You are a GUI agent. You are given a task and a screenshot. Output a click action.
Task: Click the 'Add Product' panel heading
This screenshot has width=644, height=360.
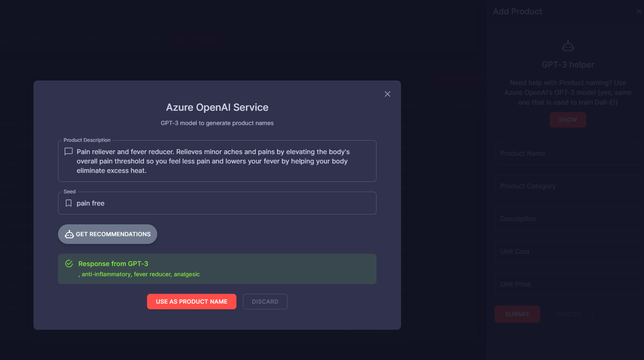coord(517,11)
